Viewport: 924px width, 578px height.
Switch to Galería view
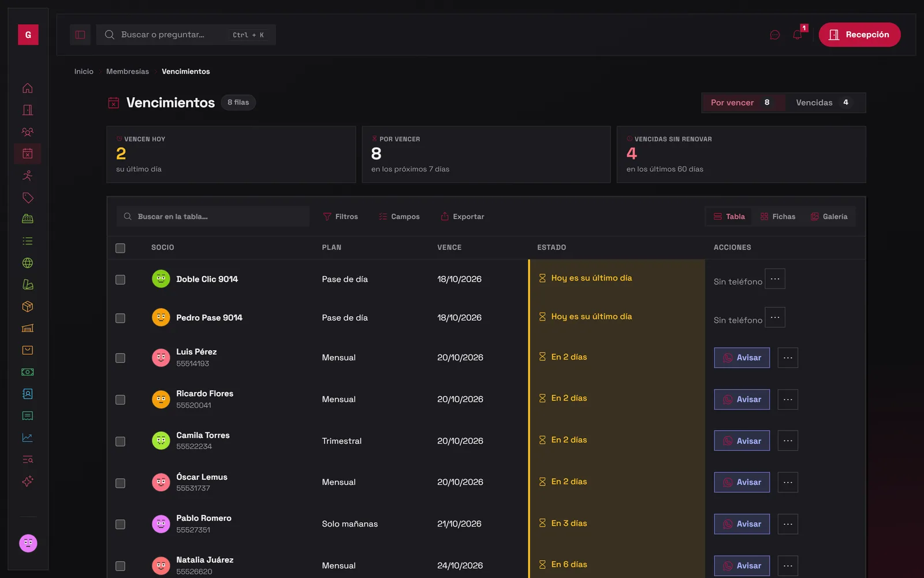pyautogui.click(x=829, y=217)
